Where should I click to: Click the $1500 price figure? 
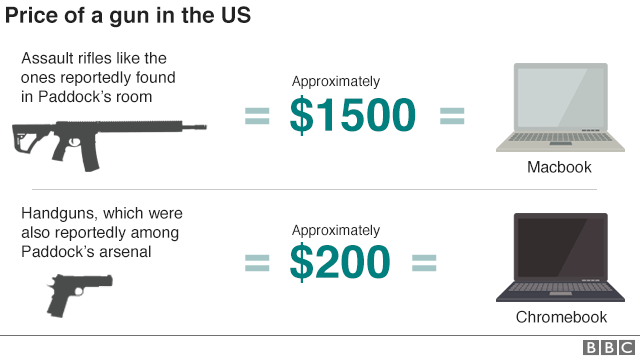click(x=353, y=115)
